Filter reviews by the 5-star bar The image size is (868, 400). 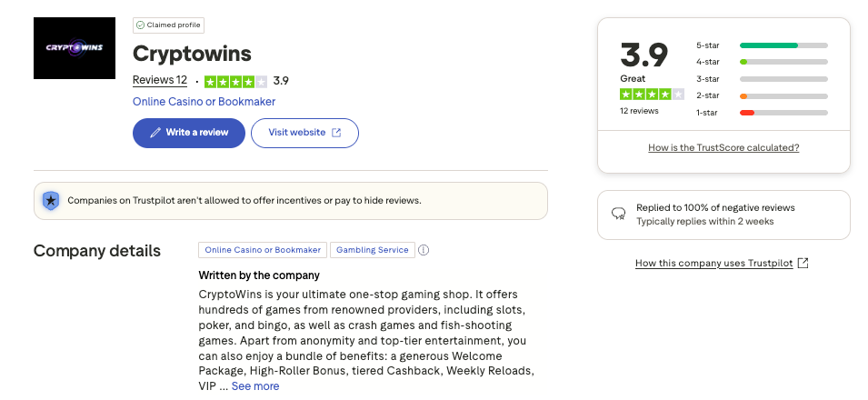click(x=783, y=45)
